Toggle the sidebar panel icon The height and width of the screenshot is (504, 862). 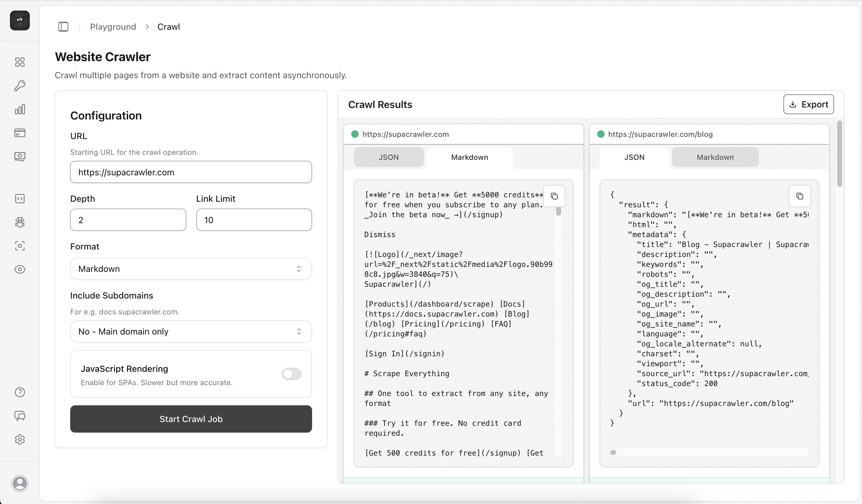click(x=63, y=27)
